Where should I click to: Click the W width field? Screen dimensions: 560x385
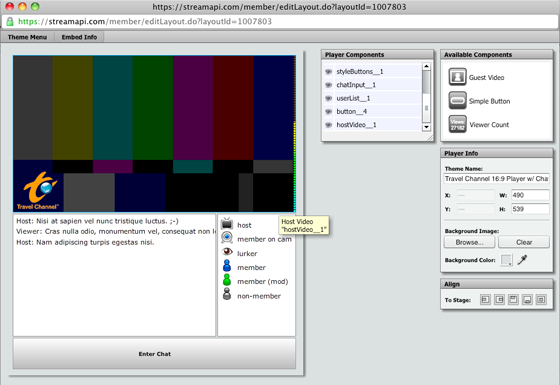(530, 195)
